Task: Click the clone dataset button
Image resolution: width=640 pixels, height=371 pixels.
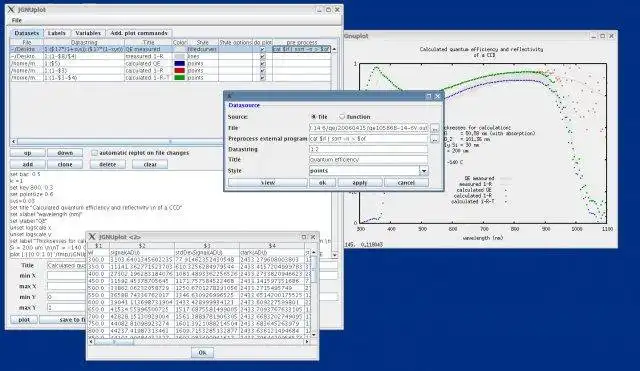Action: 65,164
